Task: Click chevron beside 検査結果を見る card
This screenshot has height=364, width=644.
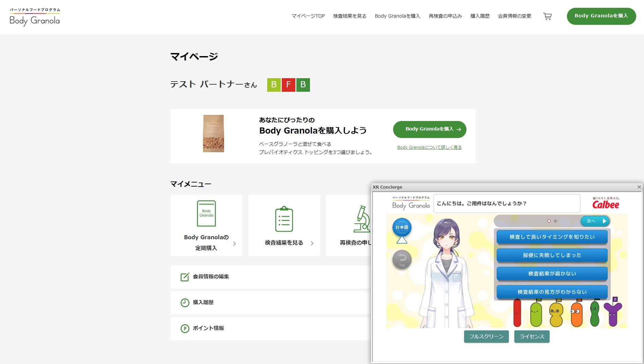Action: pyautogui.click(x=312, y=243)
